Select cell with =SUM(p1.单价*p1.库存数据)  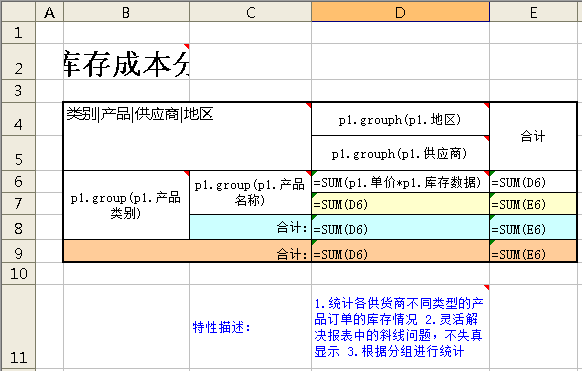coord(400,182)
